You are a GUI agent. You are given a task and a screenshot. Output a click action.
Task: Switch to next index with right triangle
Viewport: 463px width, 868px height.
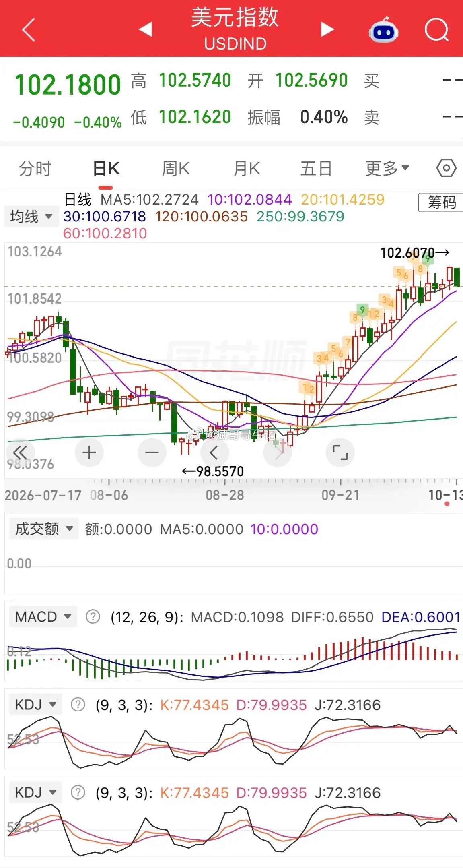(x=327, y=29)
